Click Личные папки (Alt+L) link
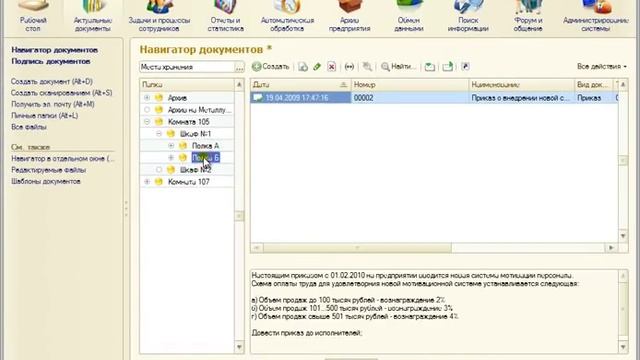Image resolution: width=640 pixels, height=360 pixels. (44, 116)
